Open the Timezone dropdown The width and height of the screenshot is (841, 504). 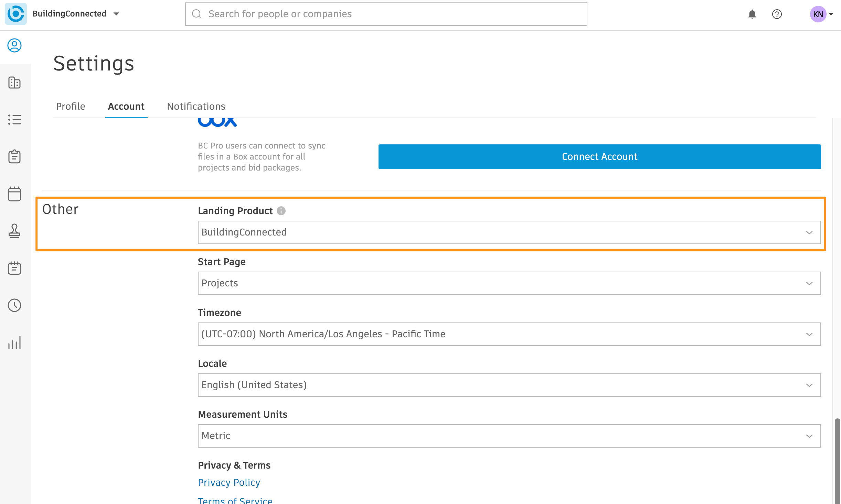(509, 334)
